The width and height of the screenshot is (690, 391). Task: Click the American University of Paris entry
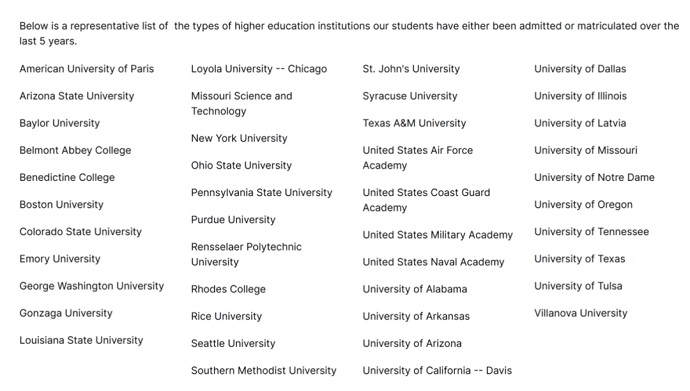(x=87, y=69)
